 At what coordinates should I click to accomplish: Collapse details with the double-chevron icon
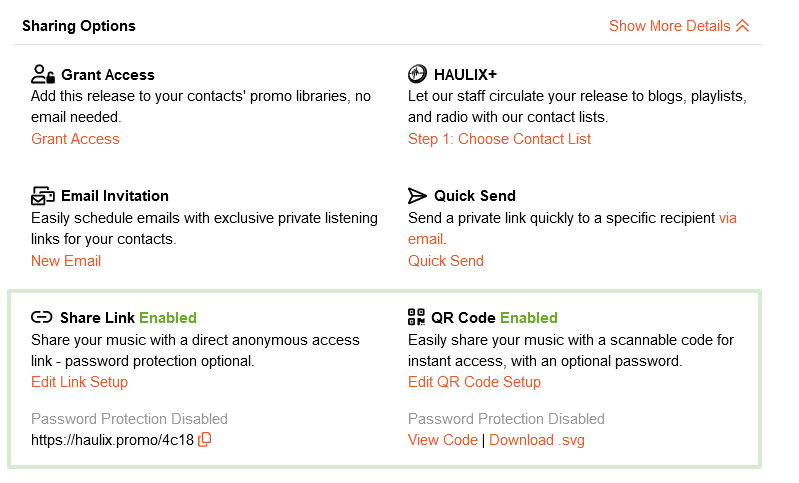click(x=742, y=26)
